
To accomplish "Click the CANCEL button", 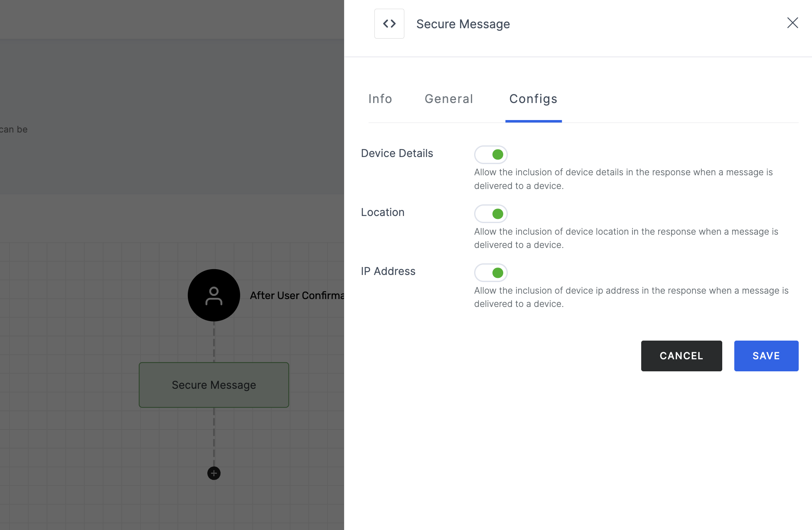I will coord(682,356).
